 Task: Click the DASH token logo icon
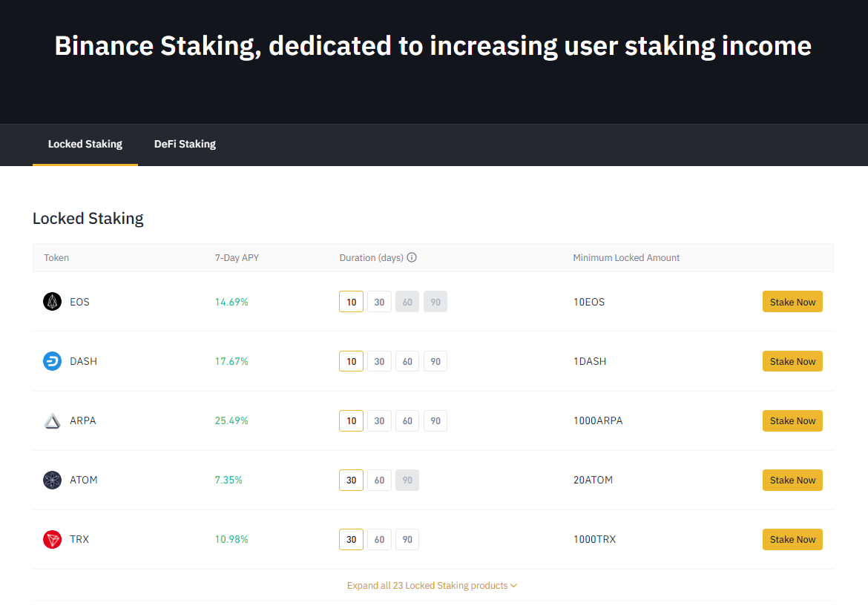coord(52,361)
